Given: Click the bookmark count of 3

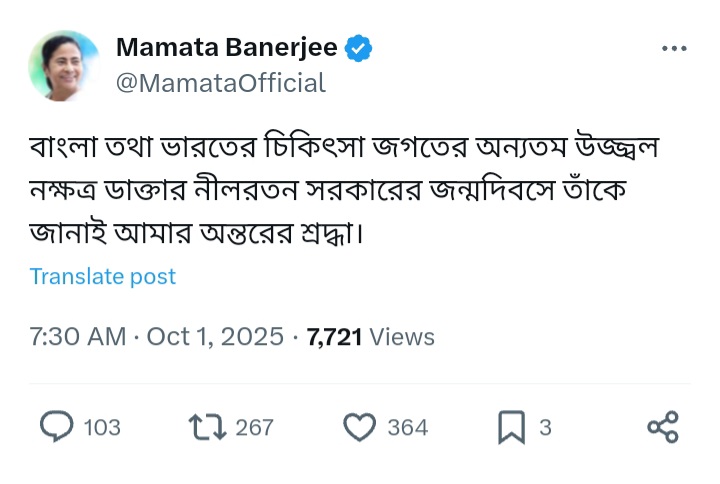Looking at the screenshot, I should coord(545,428).
